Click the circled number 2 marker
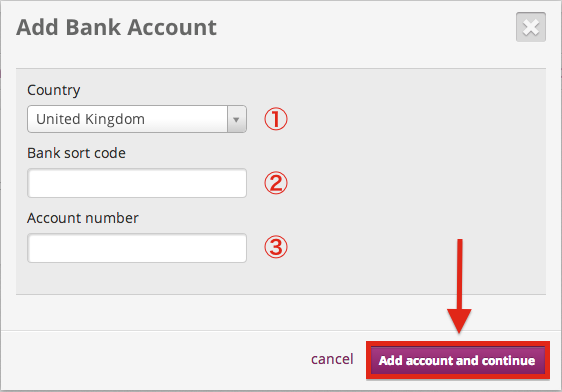 [x=276, y=183]
